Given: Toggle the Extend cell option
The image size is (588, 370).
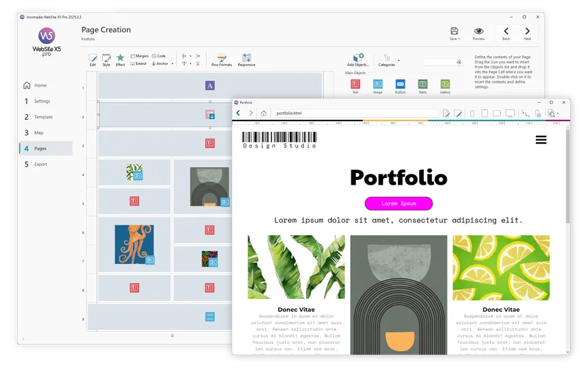Looking at the screenshot, I should click(x=139, y=64).
